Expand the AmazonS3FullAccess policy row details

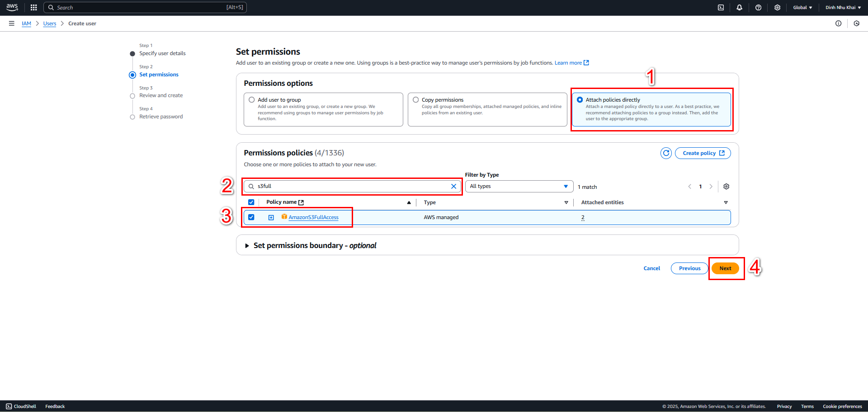(x=271, y=218)
